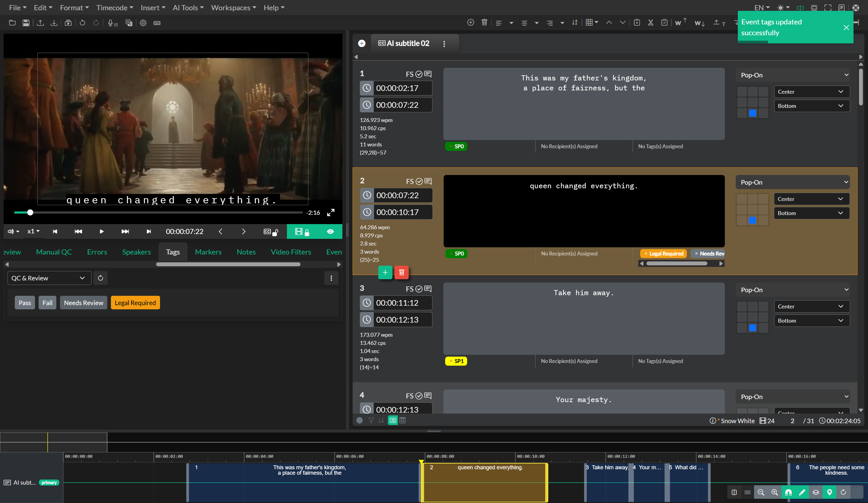Zoom in the timeline

tap(774, 492)
